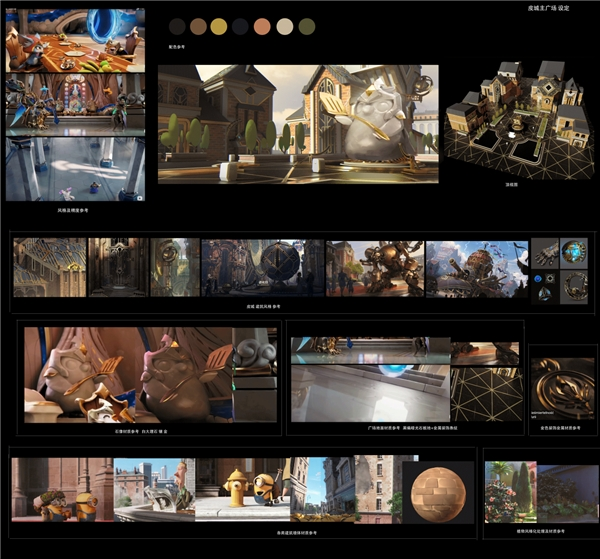
Task: Click the '皮城 建筑风格 参考' caption
Action: point(263,306)
